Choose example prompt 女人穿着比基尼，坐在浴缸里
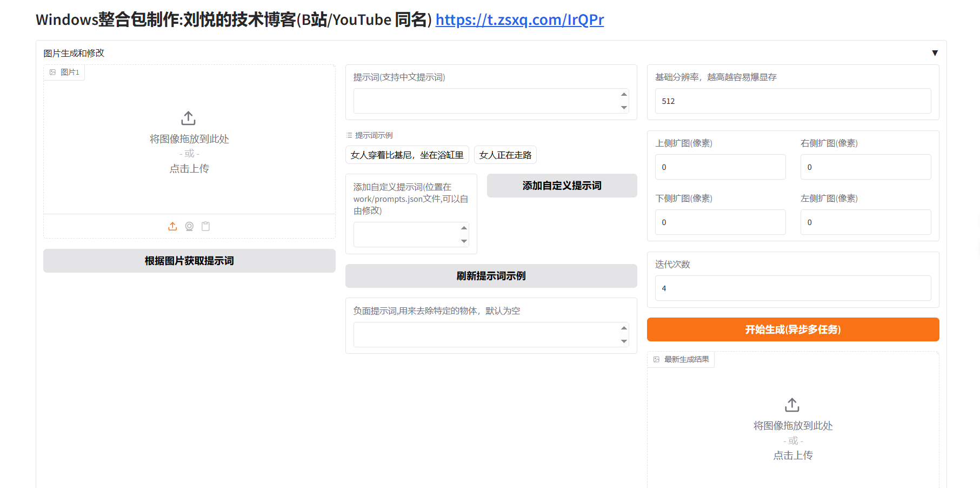This screenshot has width=980, height=488. pos(407,155)
